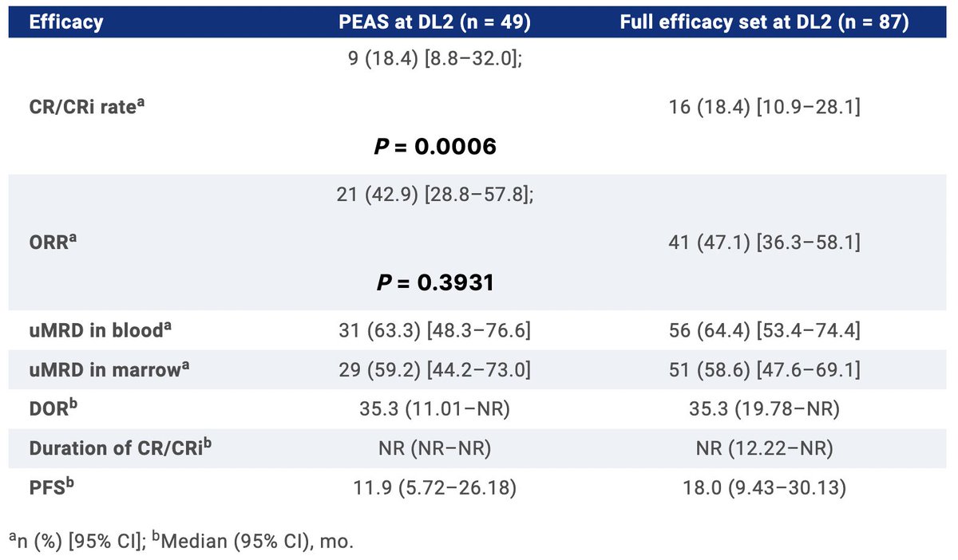The height and width of the screenshot is (560, 958).
Task: Click the P = 0.3931 value
Action: coord(435,282)
